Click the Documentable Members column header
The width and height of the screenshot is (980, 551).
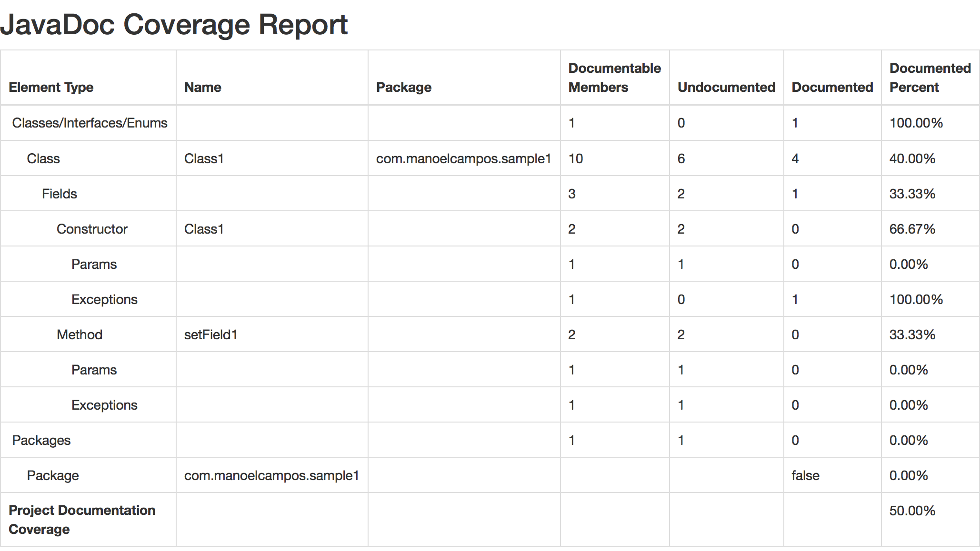(614, 78)
